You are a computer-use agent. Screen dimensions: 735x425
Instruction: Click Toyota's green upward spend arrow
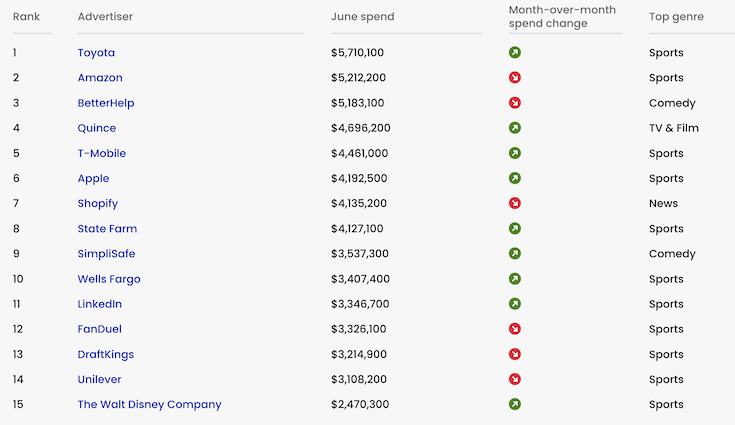[515, 52]
